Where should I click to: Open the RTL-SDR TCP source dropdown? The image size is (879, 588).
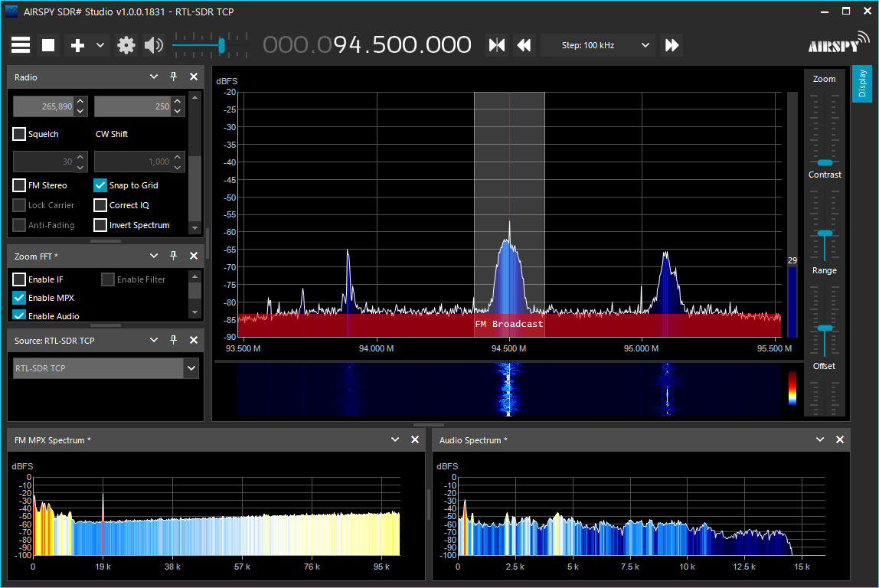[x=191, y=368]
